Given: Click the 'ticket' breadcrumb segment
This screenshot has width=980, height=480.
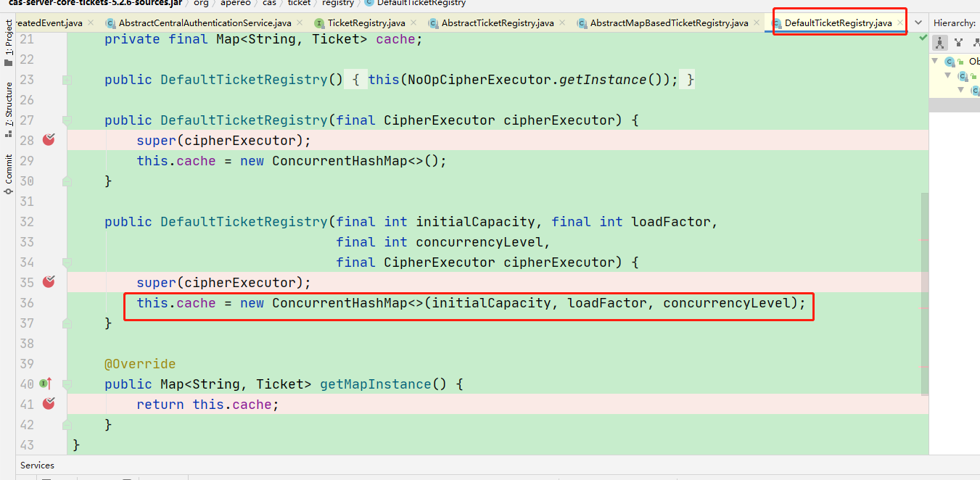Looking at the screenshot, I should click(x=299, y=4).
